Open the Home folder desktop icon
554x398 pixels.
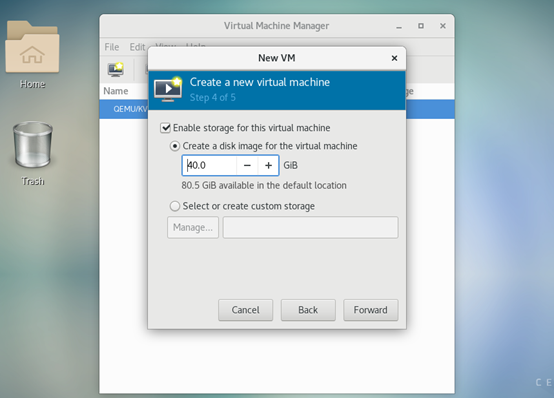(32, 54)
